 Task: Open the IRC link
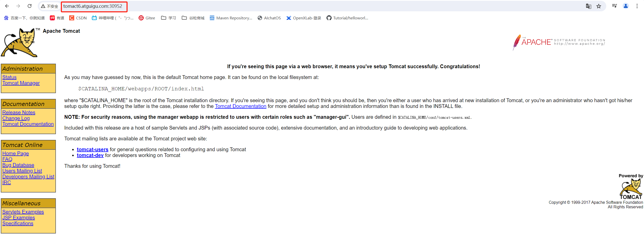[x=7, y=182]
